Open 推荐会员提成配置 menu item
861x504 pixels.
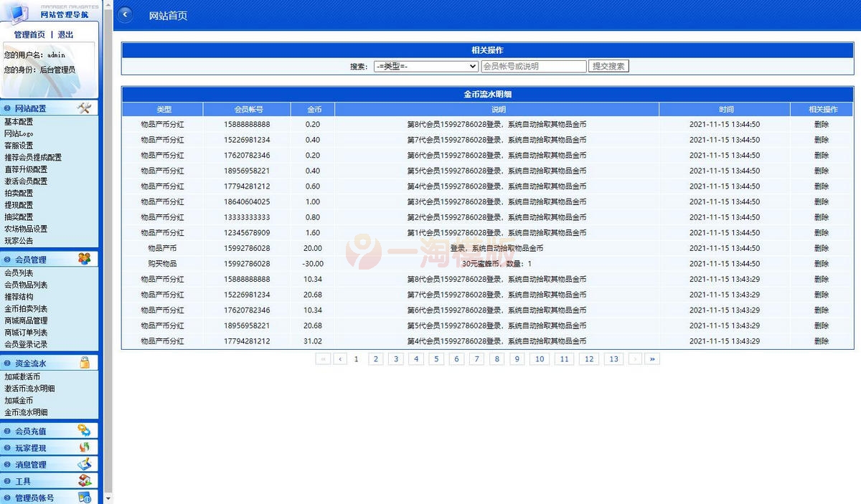(x=33, y=157)
